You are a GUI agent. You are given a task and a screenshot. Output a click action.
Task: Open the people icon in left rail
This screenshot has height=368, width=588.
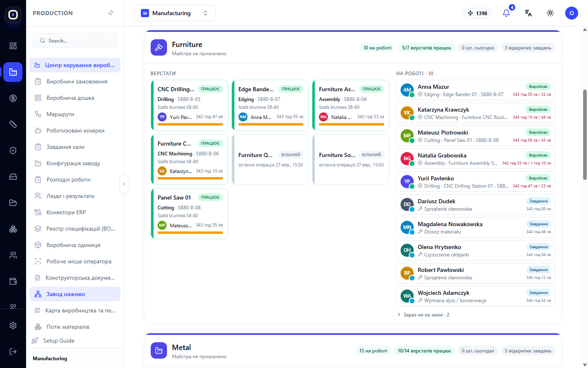click(x=13, y=255)
